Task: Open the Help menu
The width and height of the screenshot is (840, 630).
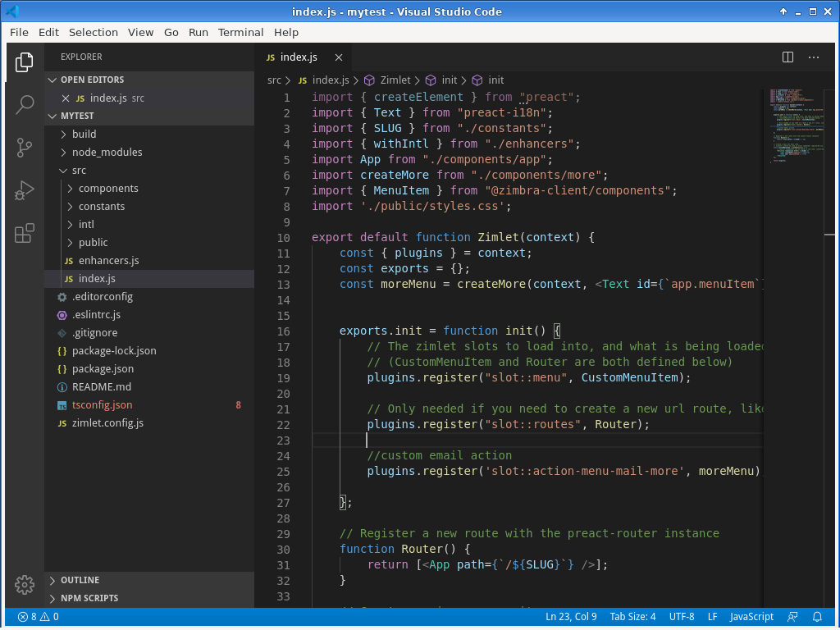Action: pos(286,33)
